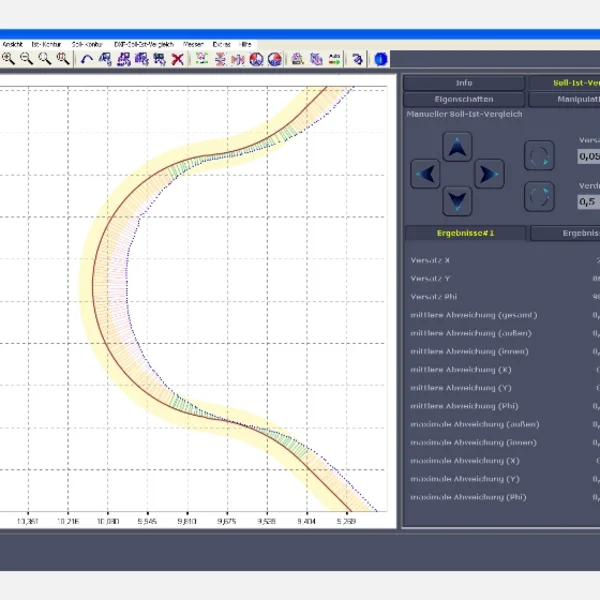Switch to the Eigenschaften tab

click(x=463, y=99)
